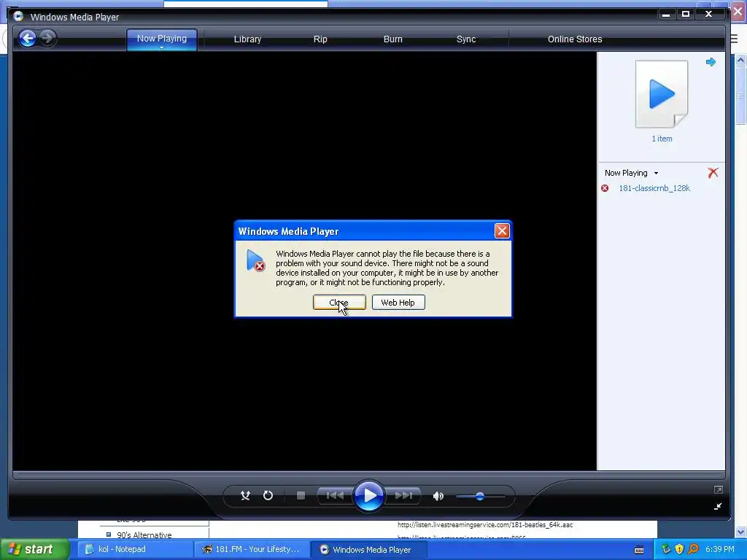Viewport: 747px width, 560px height.
Task: Open the Rip tab
Action: (x=320, y=39)
